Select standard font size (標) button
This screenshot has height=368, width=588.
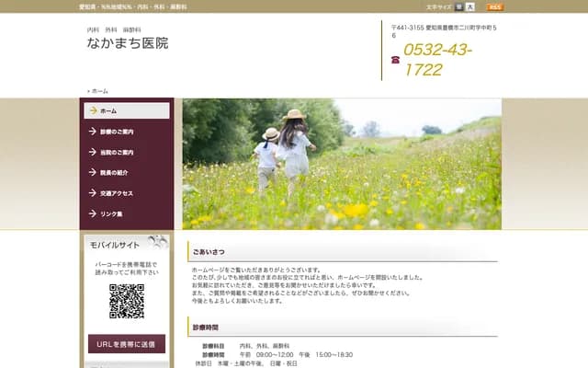pos(458,6)
